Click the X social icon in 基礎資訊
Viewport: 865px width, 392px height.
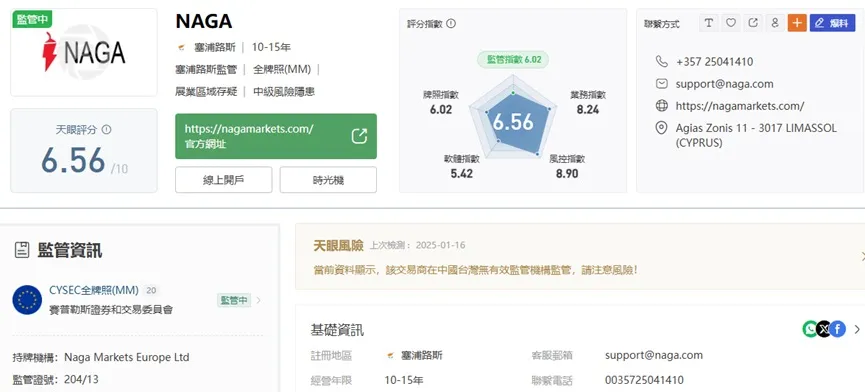824,329
